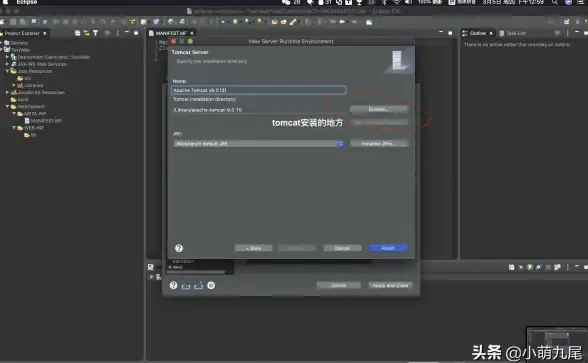Screen dimensions: 588x363
Task: Collapse all in Project Explorer toolbar
Action: 77,33
